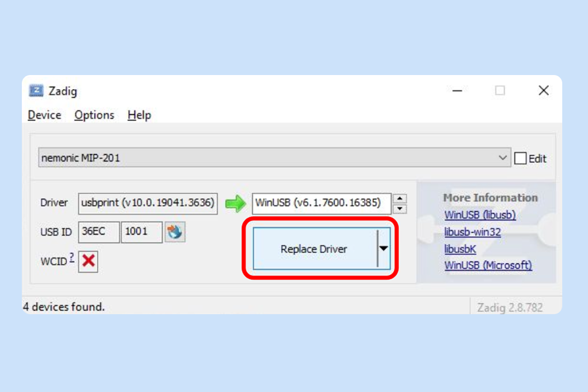Click the WinUSB target driver field

coord(322,203)
